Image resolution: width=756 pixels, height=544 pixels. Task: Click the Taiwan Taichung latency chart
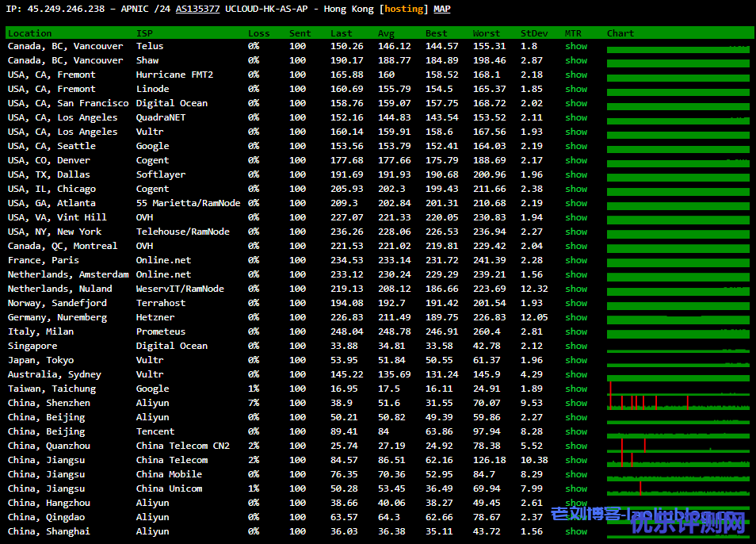pos(678,389)
